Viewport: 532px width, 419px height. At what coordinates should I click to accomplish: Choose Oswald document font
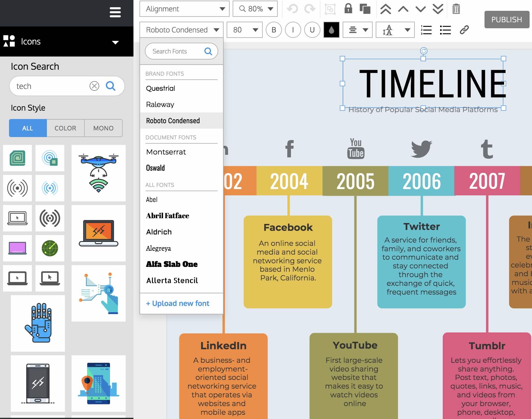[182, 168]
